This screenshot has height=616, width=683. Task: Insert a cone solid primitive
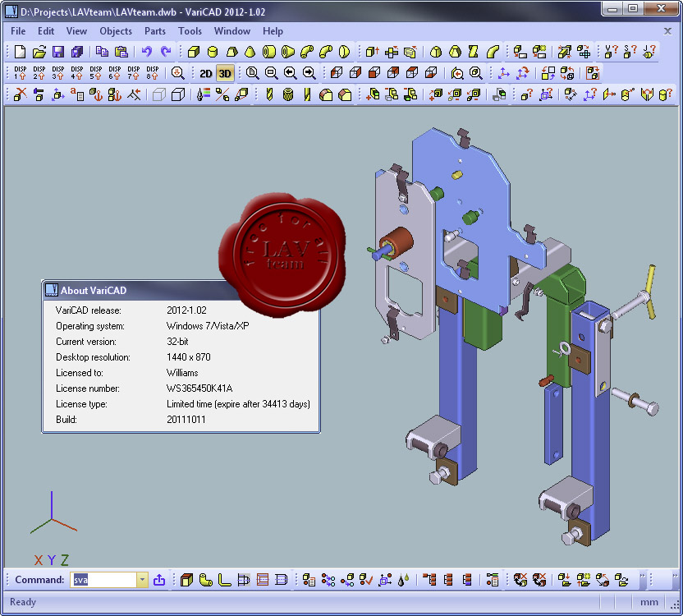point(250,52)
